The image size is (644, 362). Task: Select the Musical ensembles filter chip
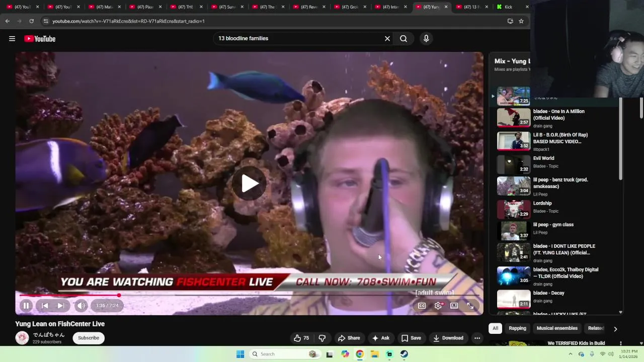[557, 328]
